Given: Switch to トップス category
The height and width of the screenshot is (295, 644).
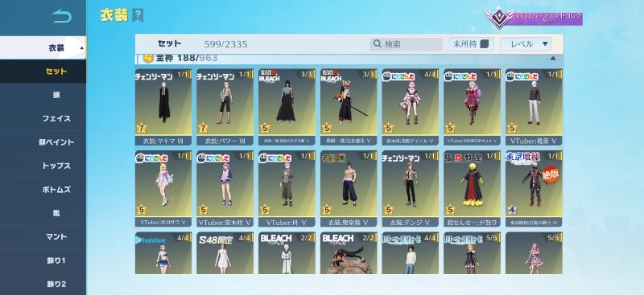Looking at the screenshot, I should (x=43, y=166).
